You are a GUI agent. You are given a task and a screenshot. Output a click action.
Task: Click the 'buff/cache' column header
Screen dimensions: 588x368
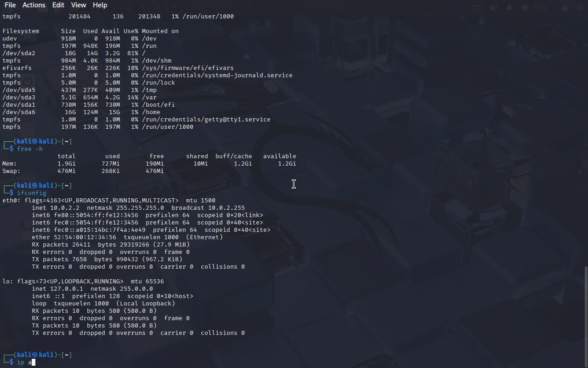click(x=234, y=156)
